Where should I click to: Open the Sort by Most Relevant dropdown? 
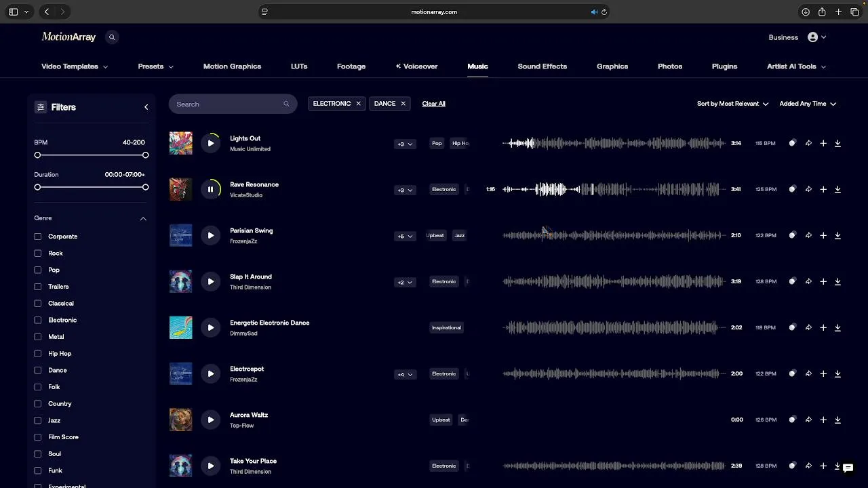tap(732, 104)
